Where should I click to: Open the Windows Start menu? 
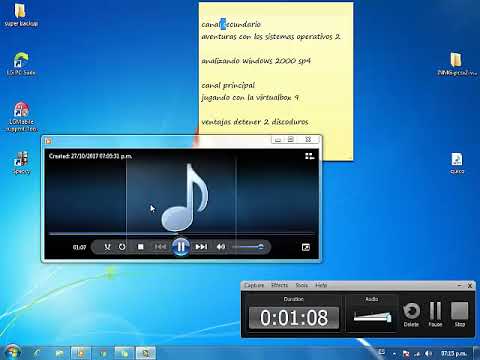(13, 353)
